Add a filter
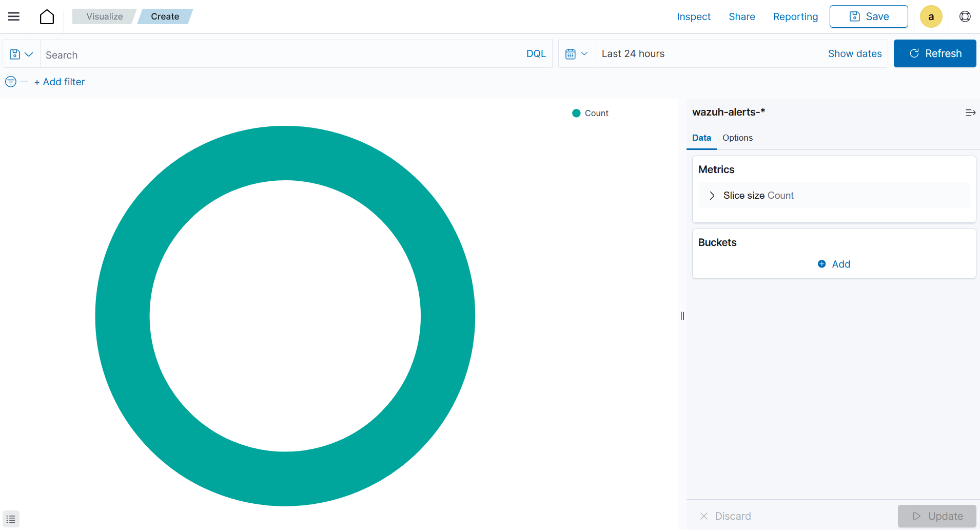Screen dimensions: 980x530 pos(60,82)
